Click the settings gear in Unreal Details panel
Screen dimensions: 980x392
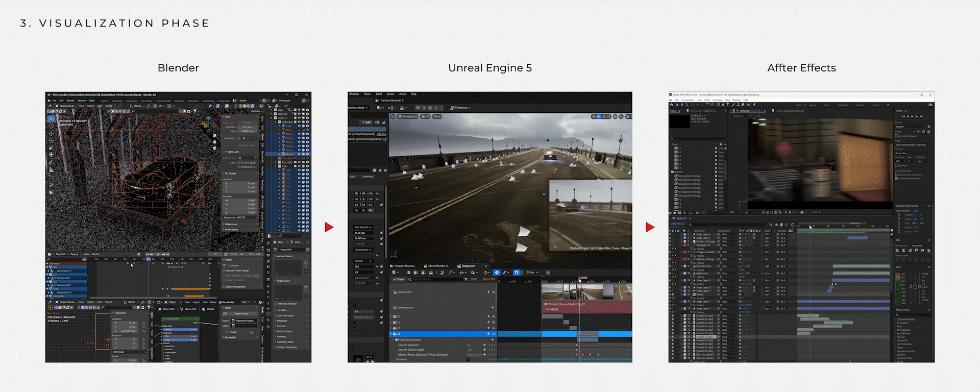point(385,170)
